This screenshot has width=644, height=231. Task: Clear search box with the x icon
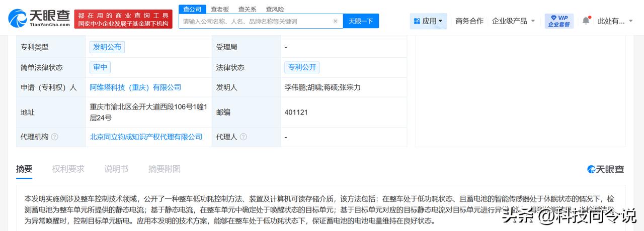336,21
